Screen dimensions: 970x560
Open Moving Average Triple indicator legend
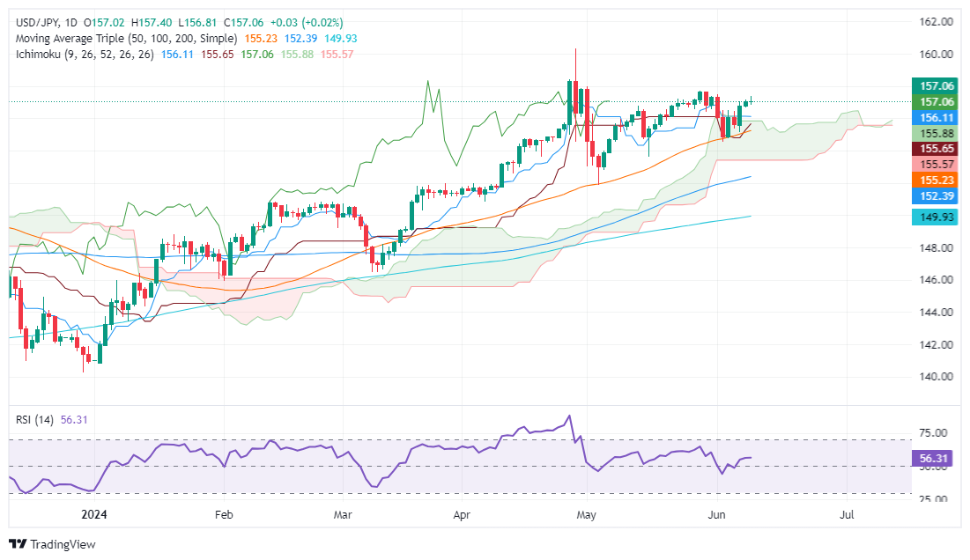click(126, 39)
